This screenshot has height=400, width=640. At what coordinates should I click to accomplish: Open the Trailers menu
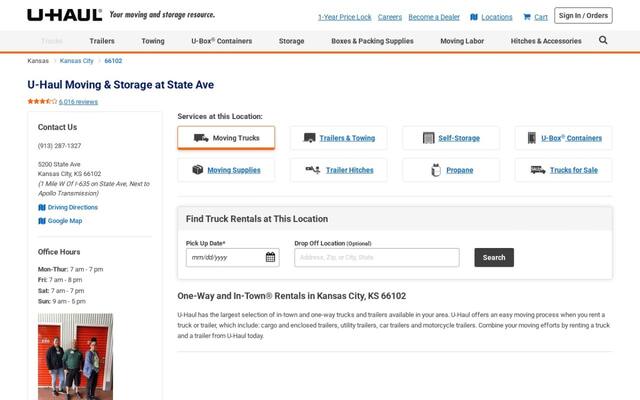(102, 41)
